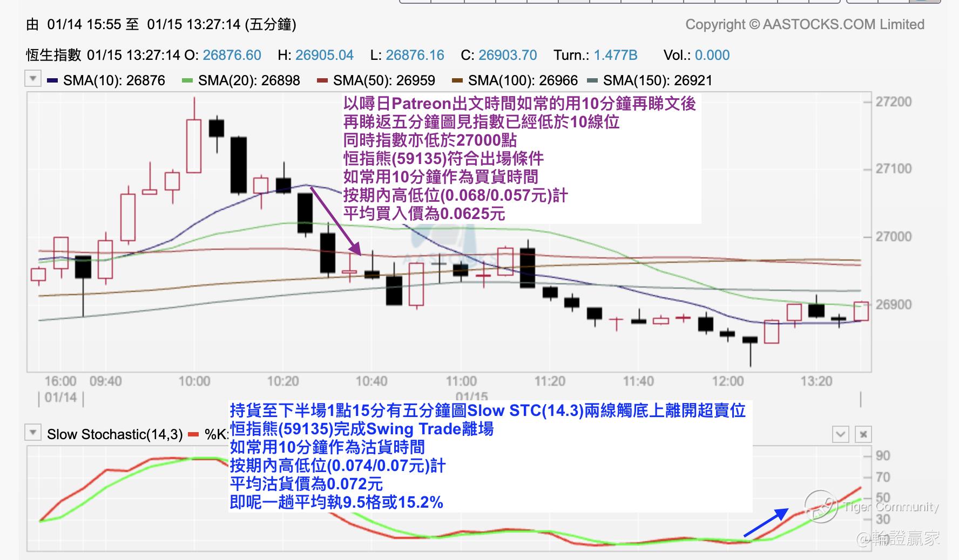Click the 70 stochastic axis label
Screen dimensions: 959x560
point(883,477)
